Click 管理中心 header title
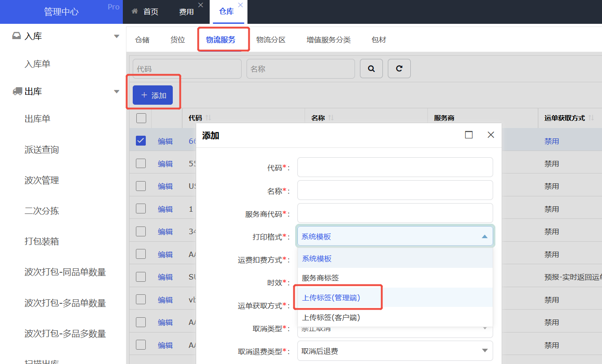This screenshot has width=602, height=364. (x=61, y=12)
